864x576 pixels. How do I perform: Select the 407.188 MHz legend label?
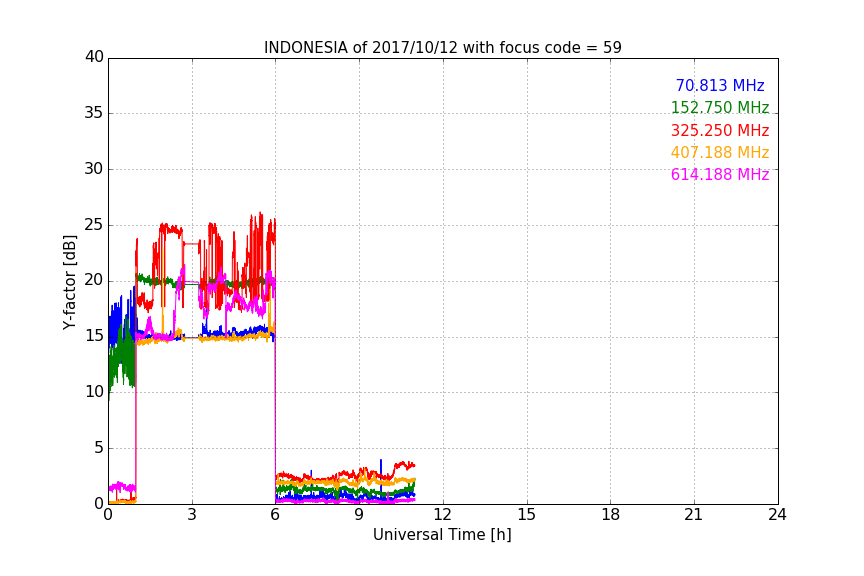tap(720, 152)
